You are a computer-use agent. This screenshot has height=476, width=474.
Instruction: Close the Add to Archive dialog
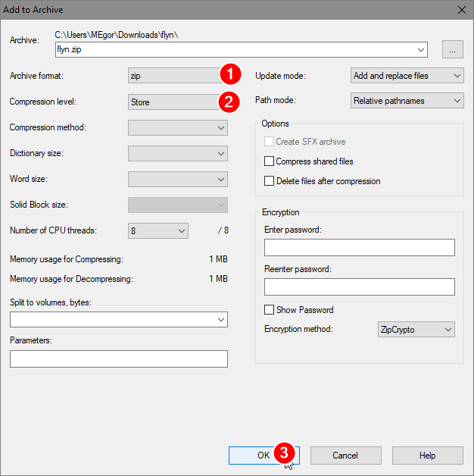point(461,10)
